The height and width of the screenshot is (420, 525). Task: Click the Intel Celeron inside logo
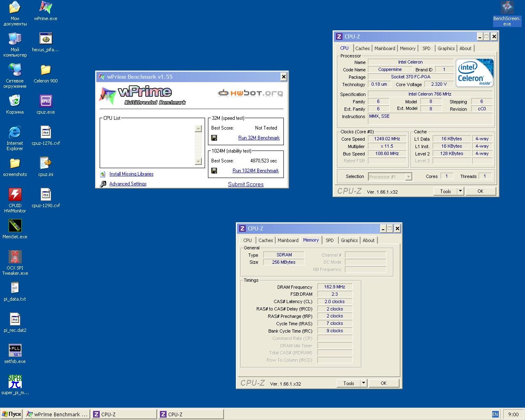(x=475, y=73)
